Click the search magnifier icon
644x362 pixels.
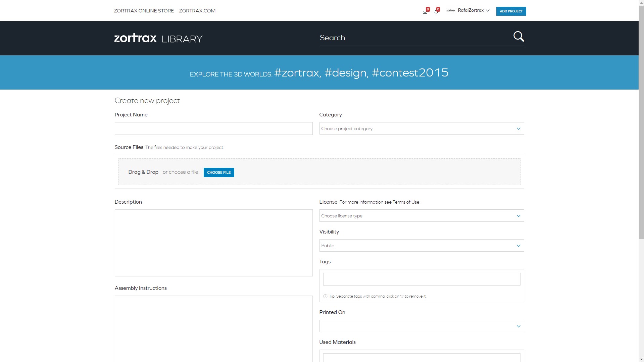click(518, 37)
